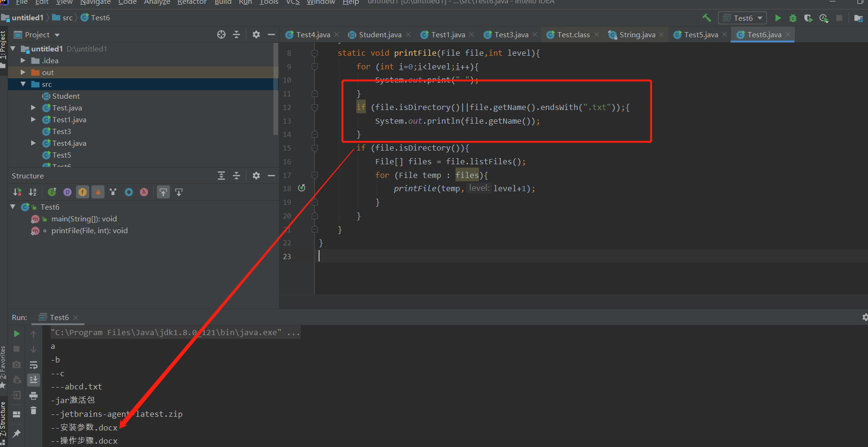Toggle autoscroll from source in Structure

(x=179, y=192)
